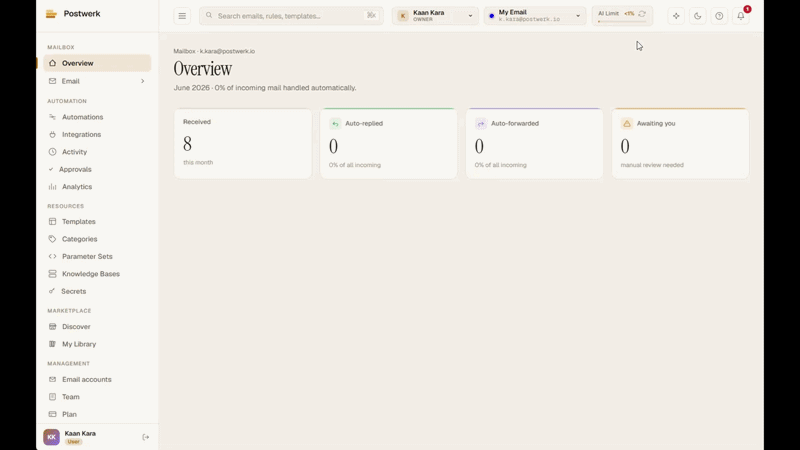Open notifications bell icon
This screenshot has width=800, height=450.
[741, 16]
